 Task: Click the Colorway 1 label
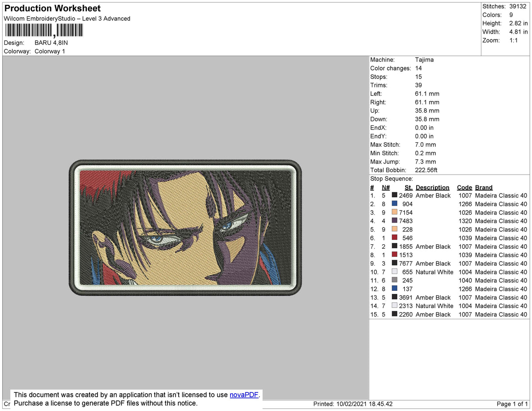point(50,51)
